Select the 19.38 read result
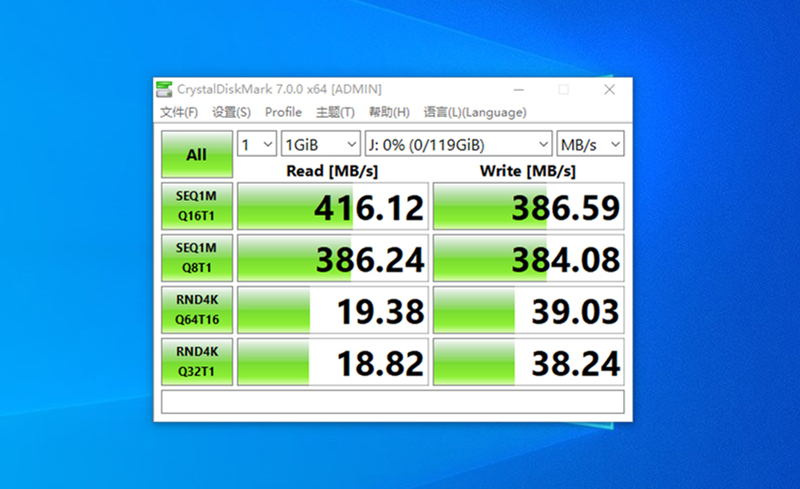 [333, 310]
